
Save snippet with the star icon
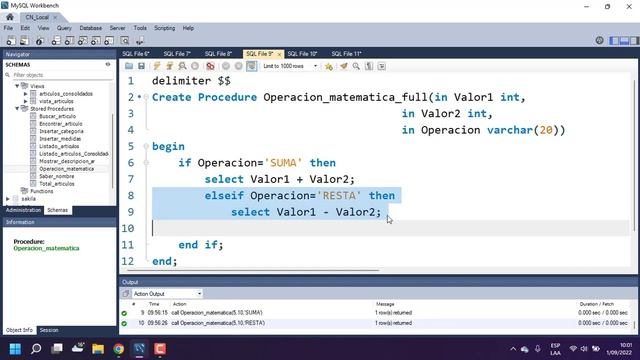[x=329, y=66]
